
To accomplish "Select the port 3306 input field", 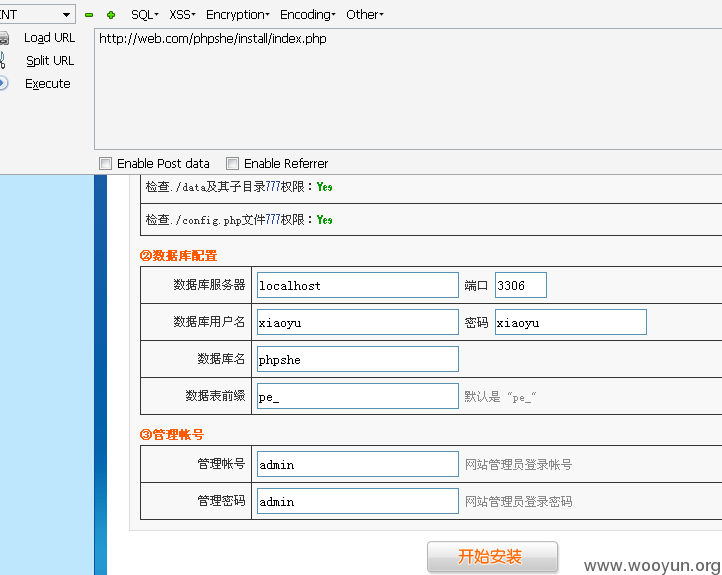I will 520,285.
